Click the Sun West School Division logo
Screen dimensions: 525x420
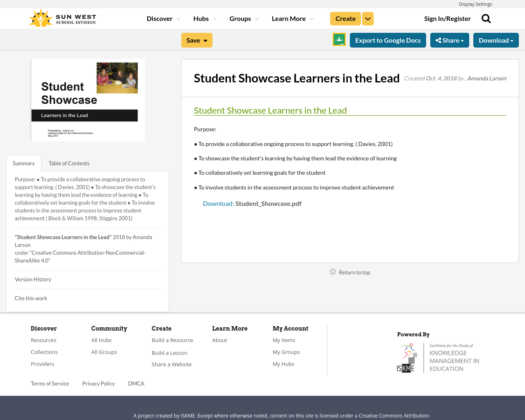pos(62,17)
